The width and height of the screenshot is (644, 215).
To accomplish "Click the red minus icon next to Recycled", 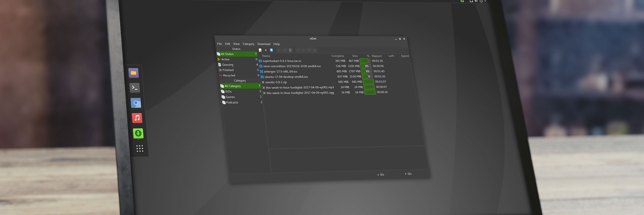I will [221, 75].
